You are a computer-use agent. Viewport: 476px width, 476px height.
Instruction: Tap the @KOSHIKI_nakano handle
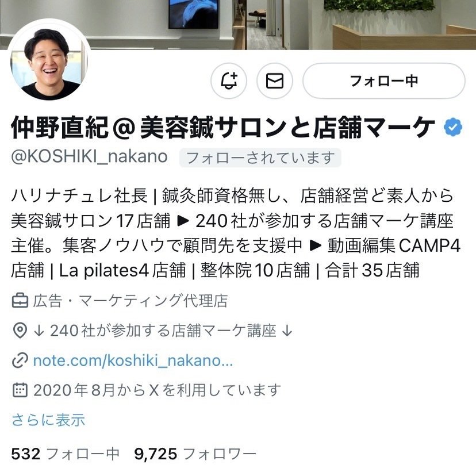pyautogui.click(x=89, y=157)
